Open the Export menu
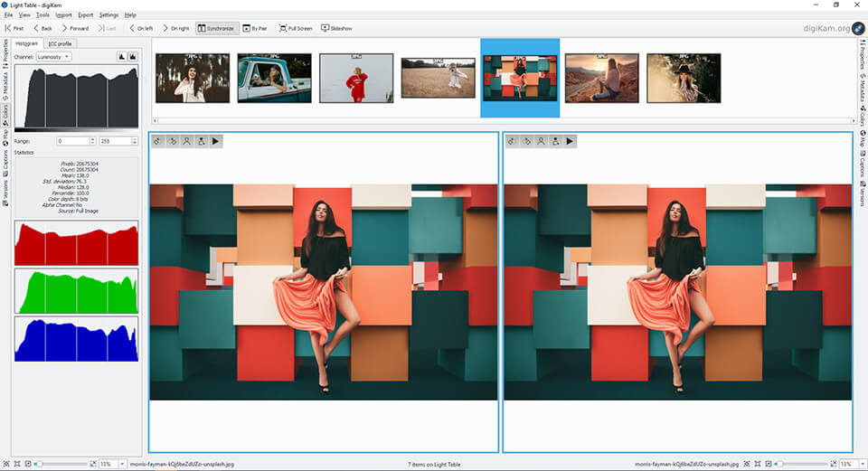The width and height of the screenshot is (868, 471). [85, 15]
